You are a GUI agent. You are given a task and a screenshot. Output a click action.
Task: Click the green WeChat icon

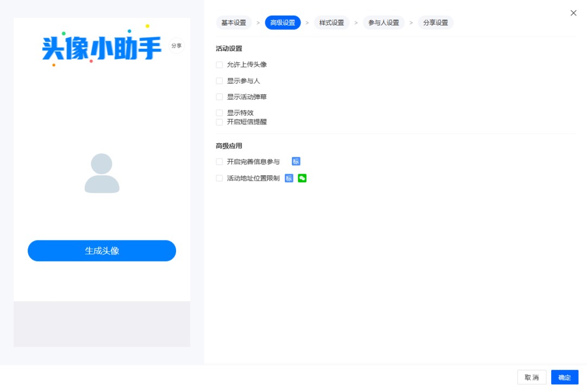tap(302, 178)
